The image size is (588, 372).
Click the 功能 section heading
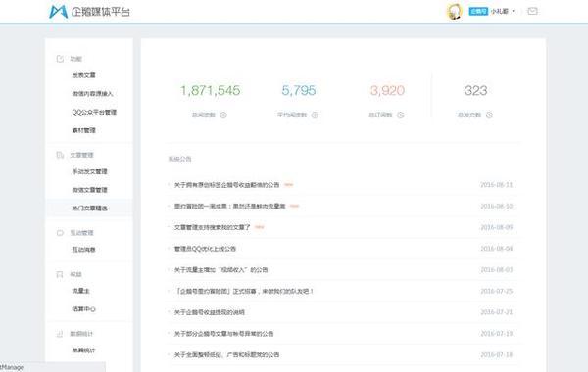click(75, 59)
